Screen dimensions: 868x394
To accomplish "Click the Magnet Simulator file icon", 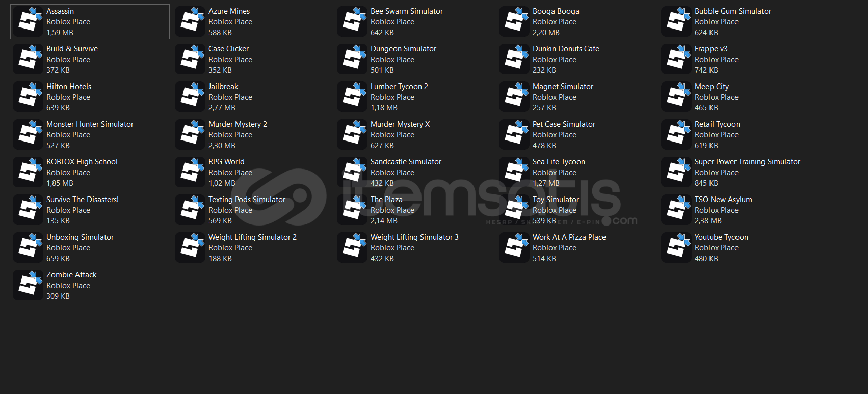I will click(x=515, y=97).
